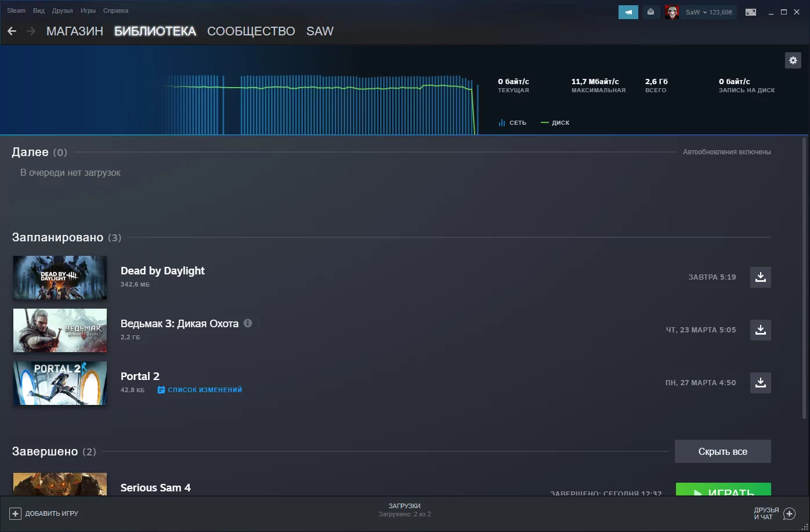Click the 342,6 МБ size text
Screen dimensions: 810x532
coord(135,285)
